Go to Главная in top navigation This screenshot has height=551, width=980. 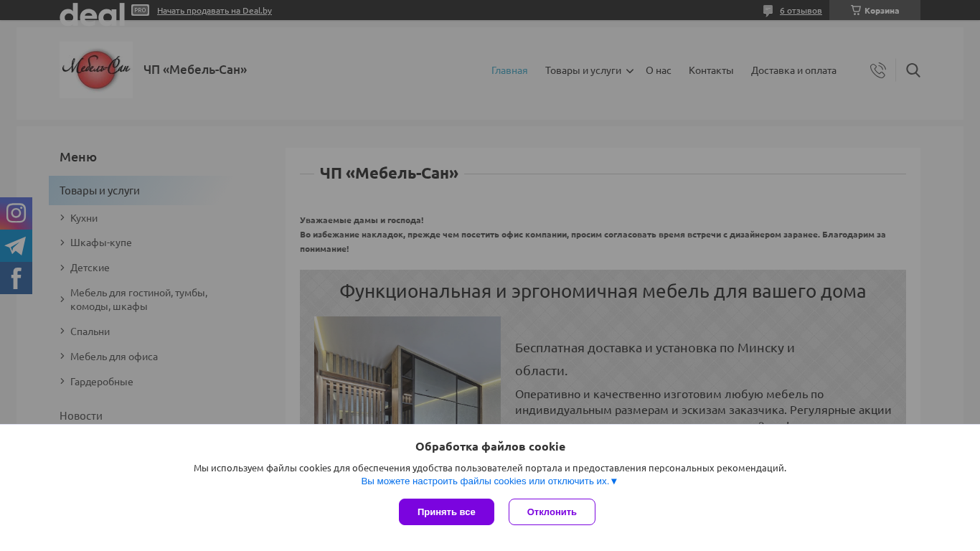click(x=509, y=70)
